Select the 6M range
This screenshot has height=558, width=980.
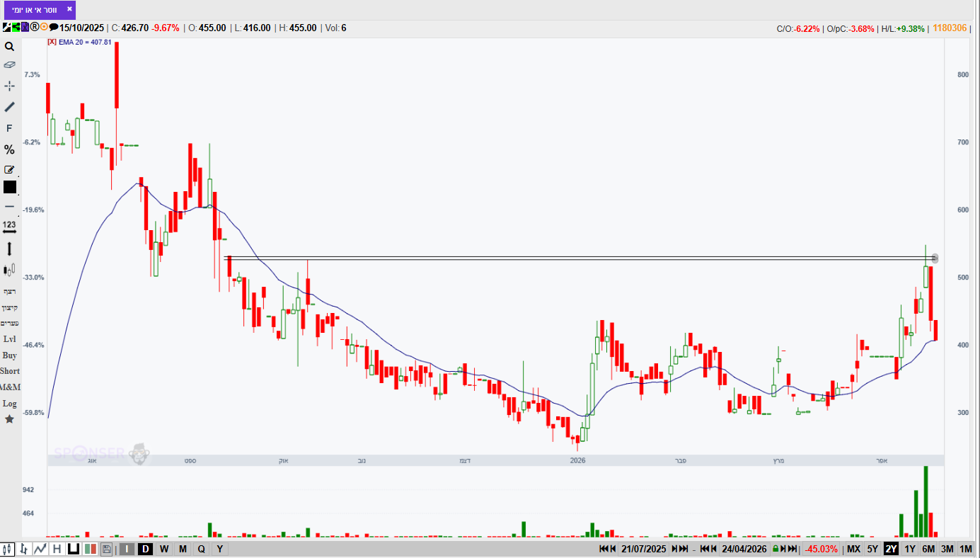928,549
